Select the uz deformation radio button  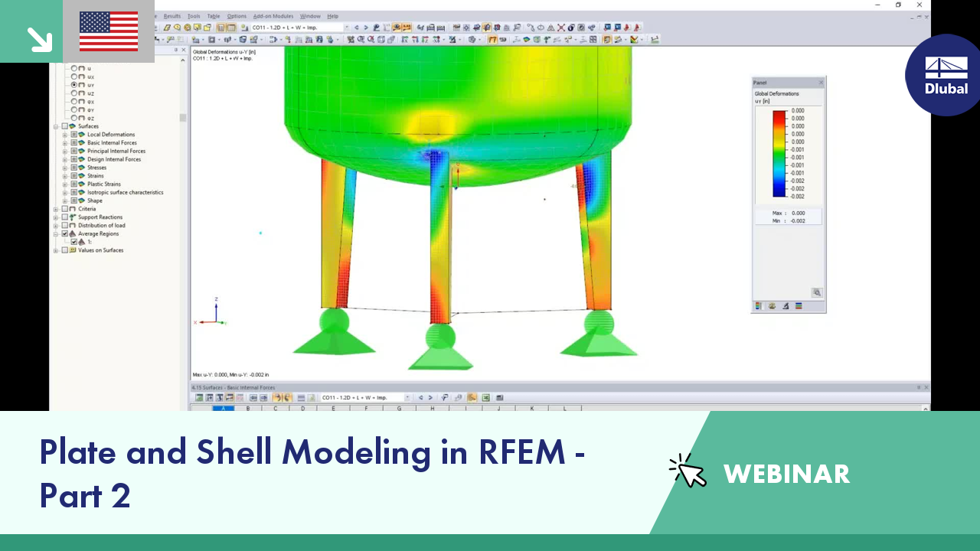tap(74, 93)
